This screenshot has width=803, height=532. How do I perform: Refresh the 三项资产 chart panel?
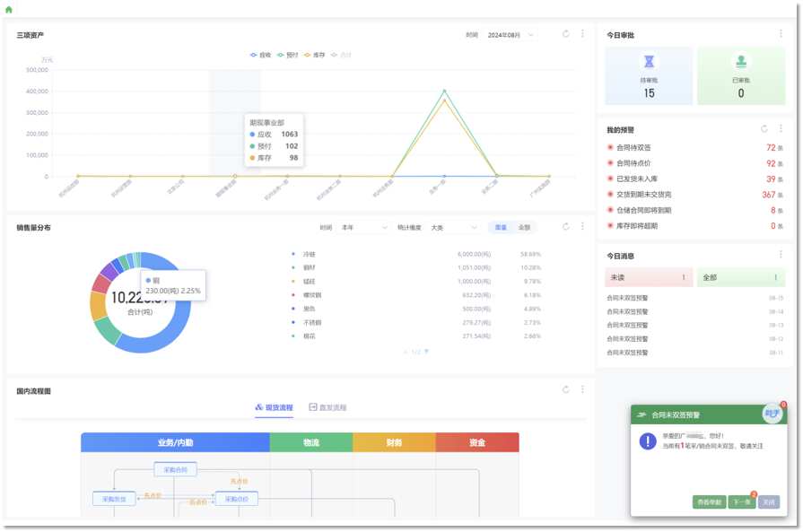point(565,34)
